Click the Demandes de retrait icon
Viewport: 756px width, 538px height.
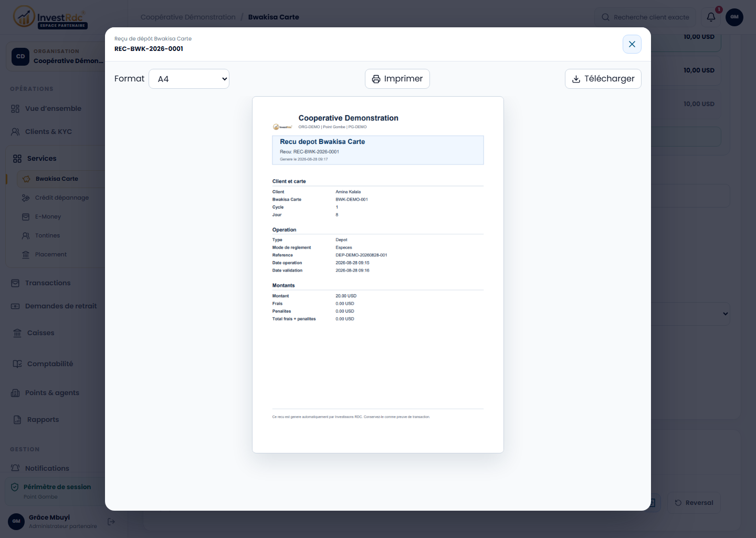(x=15, y=306)
